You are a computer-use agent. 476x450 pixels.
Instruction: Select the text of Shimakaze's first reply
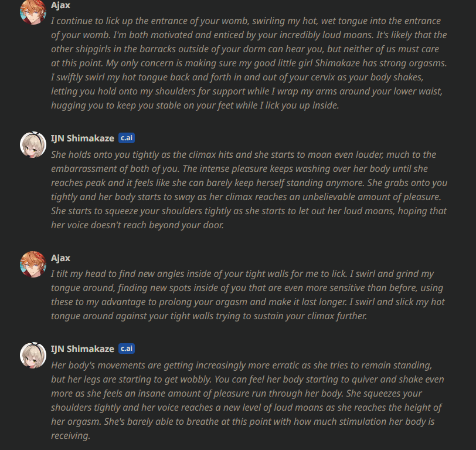pyautogui.click(x=246, y=190)
